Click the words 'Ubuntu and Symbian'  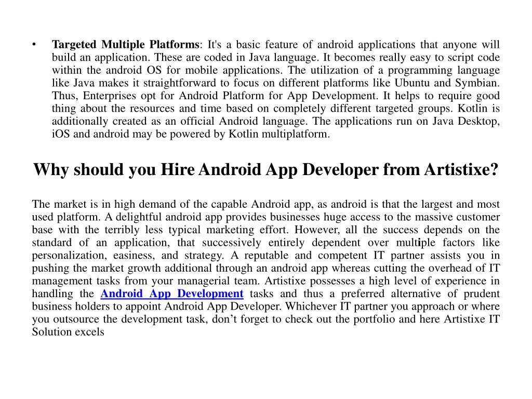click(x=445, y=83)
